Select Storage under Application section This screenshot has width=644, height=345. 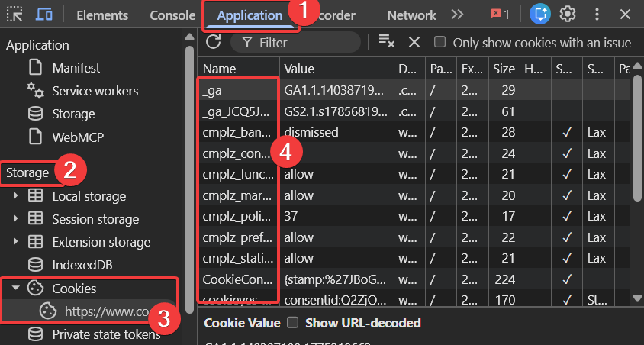click(73, 114)
